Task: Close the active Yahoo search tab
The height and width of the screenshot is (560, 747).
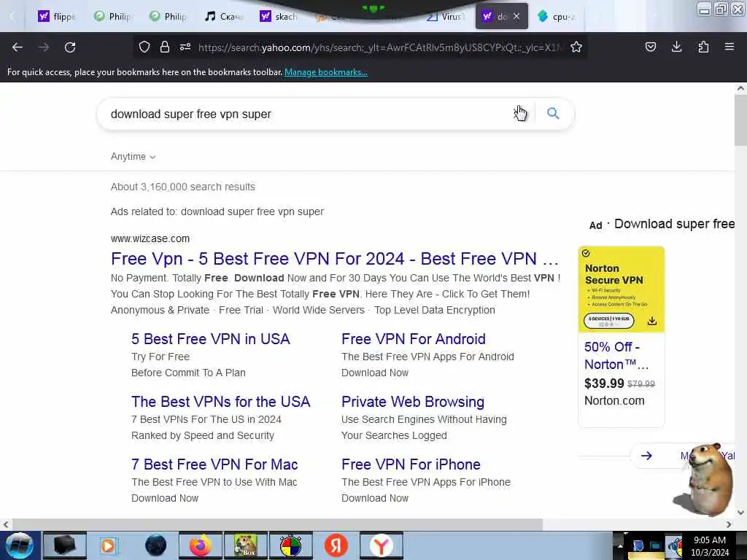Action: click(x=516, y=16)
